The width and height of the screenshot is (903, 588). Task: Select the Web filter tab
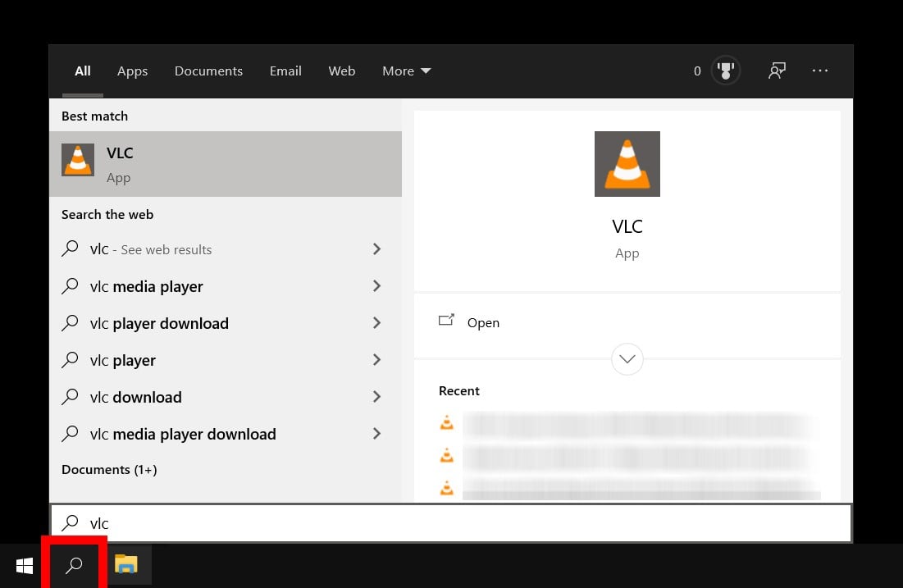341,71
